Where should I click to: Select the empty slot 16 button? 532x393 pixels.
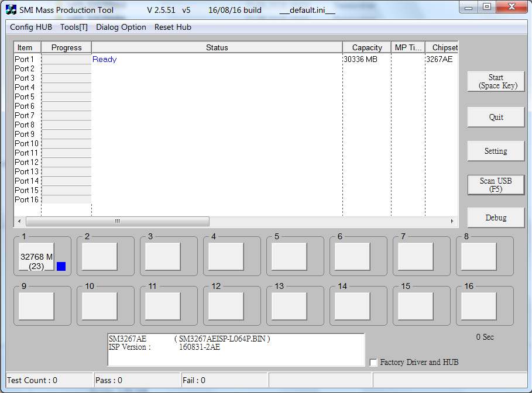(x=479, y=306)
